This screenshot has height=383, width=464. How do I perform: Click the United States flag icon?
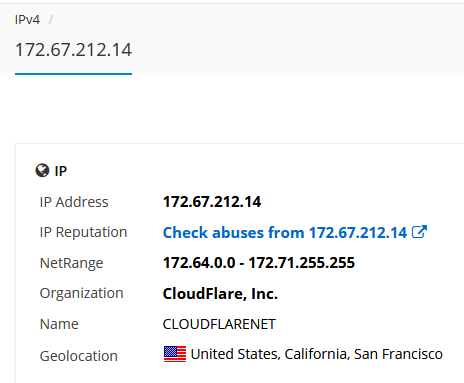tap(175, 354)
